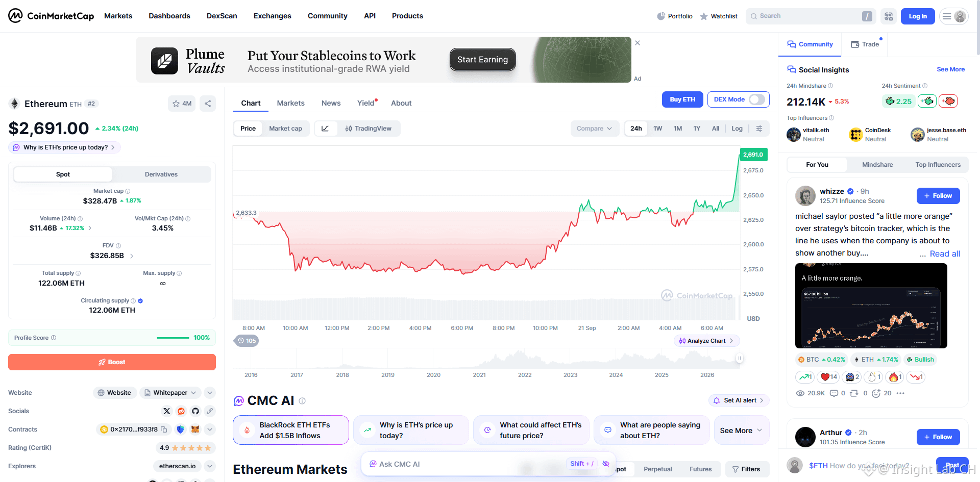Open chart settings sliders icon
Viewport: 980px width, 482px height.
pyautogui.click(x=759, y=129)
